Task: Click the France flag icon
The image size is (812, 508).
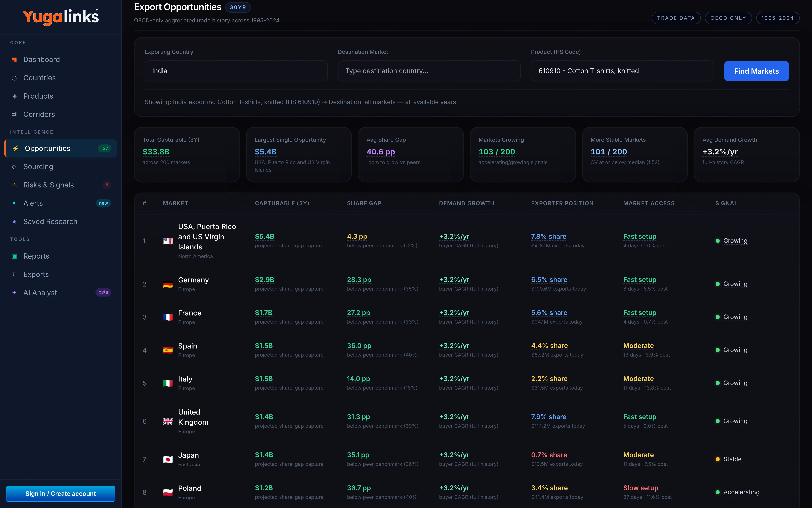Action: (168, 317)
